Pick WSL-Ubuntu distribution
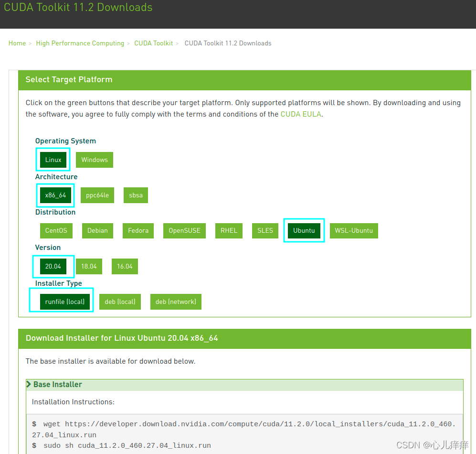Image resolution: width=476 pixels, height=454 pixels. coord(354,231)
